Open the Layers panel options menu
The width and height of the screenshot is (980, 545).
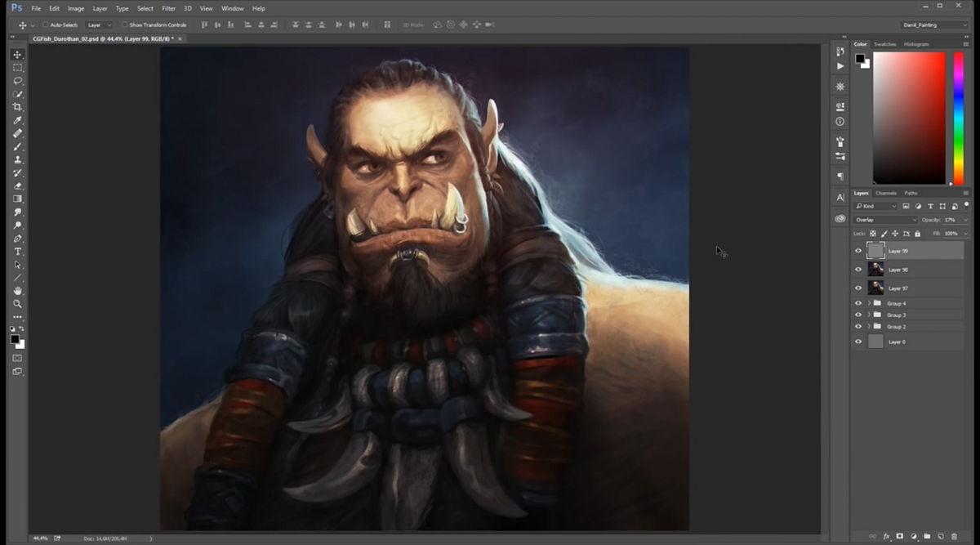click(x=965, y=193)
